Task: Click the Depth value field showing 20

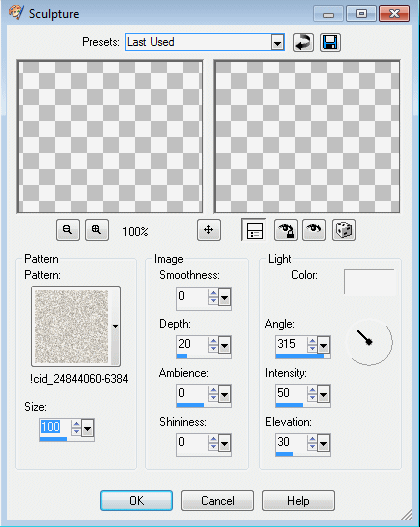Action: pyautogui.click(x=192, y=344)
